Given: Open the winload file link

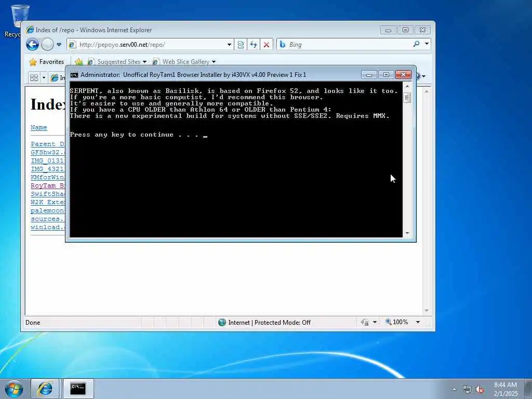Looking at the screenshot, I should (x=47, y=227).
